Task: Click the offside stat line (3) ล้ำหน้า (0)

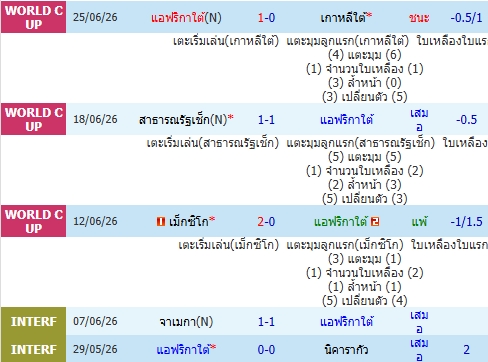Action: [x=365, y=83]
